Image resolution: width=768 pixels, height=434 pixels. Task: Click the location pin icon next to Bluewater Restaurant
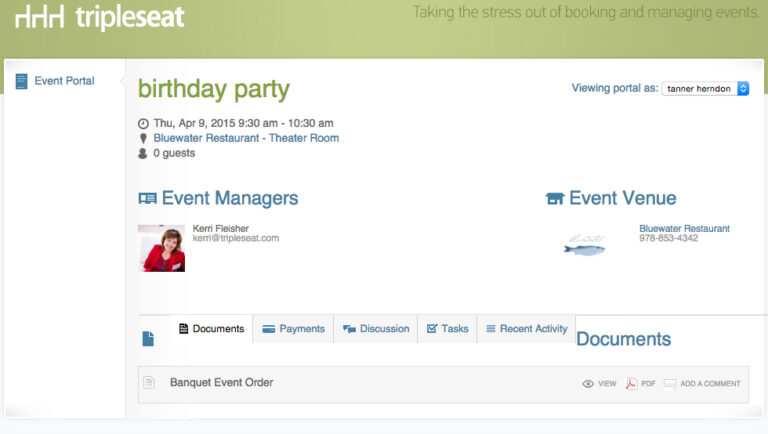(x=143, y=139)
